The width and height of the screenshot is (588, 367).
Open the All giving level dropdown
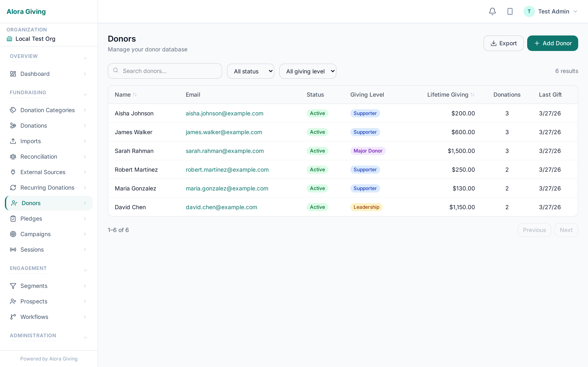(308, 71)
